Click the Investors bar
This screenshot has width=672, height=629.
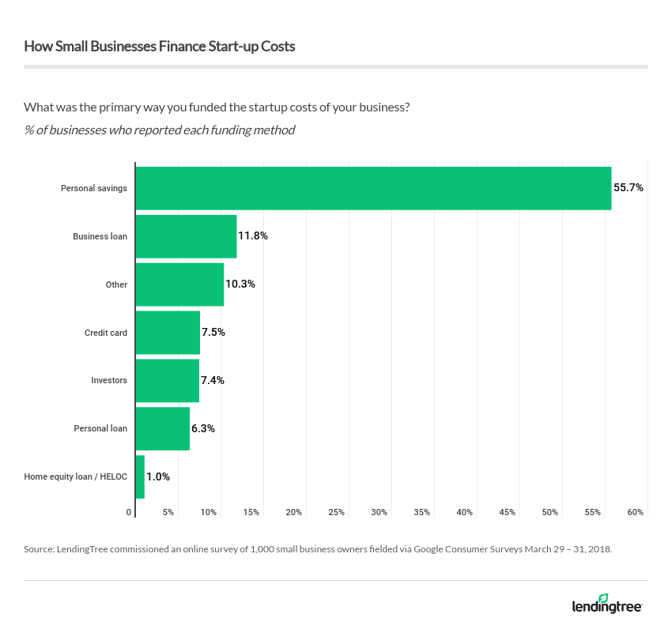(x=167, y=380)
